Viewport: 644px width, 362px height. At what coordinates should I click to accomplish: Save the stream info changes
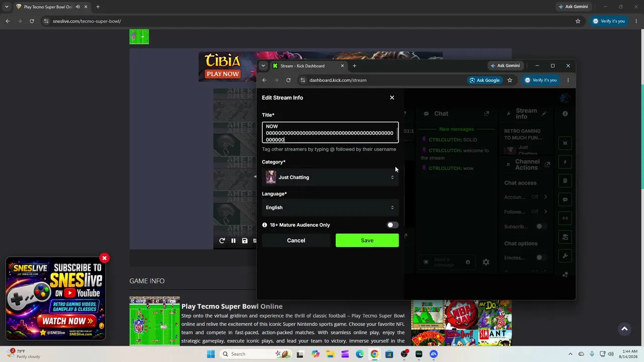click(367, 240)
